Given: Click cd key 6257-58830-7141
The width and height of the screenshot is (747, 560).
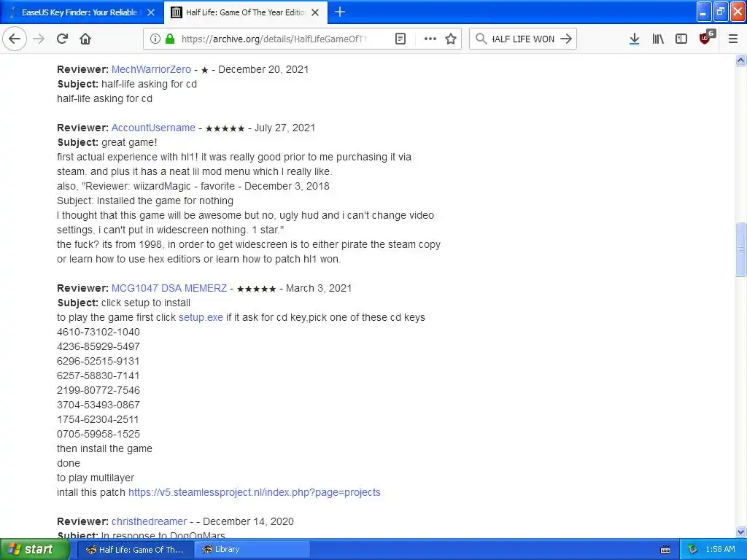Looking at the screenshot, I should click(98, 376).
